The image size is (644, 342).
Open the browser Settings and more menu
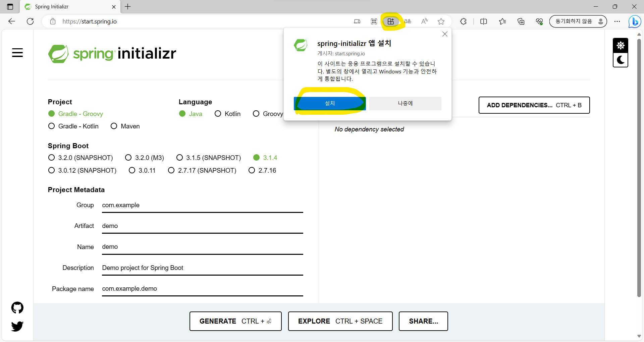(x=617, y=21)
